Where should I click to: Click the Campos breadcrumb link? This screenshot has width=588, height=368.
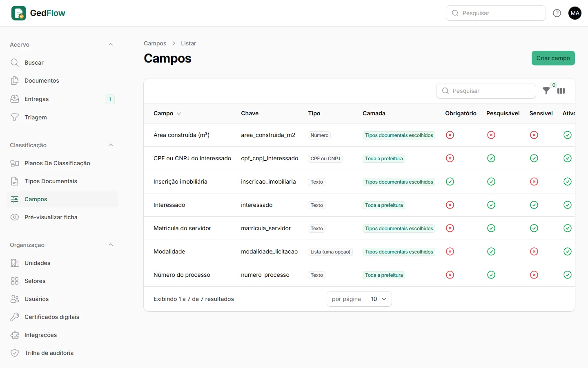(x=155, y=43)
